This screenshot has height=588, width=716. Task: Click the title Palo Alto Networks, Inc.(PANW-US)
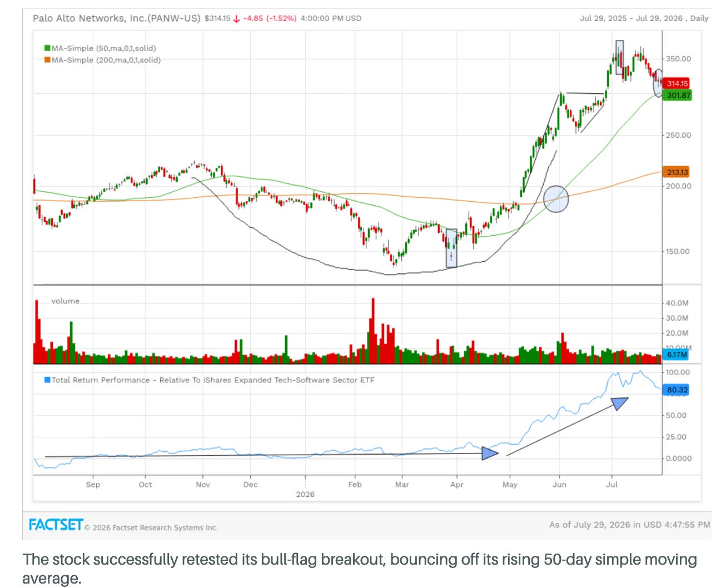(x=116, y=18)
